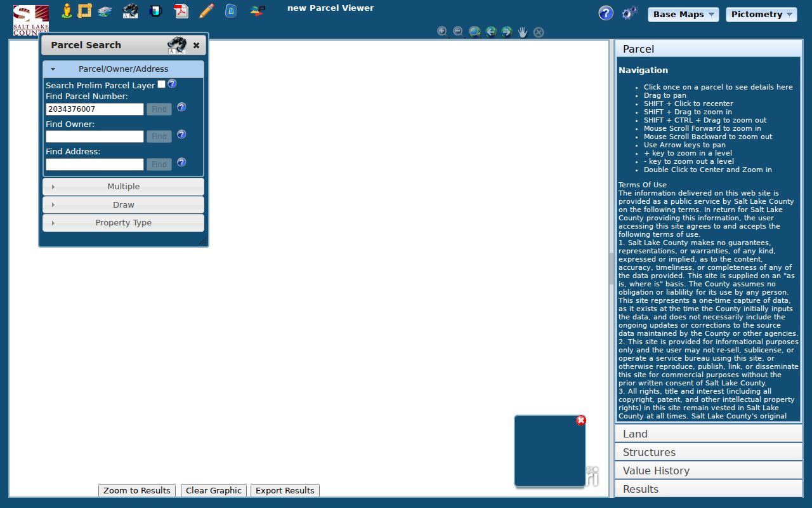The height and width of the screenshot is (508, 812).
Task: Select the pan hand tool
Action: [523, 32]
